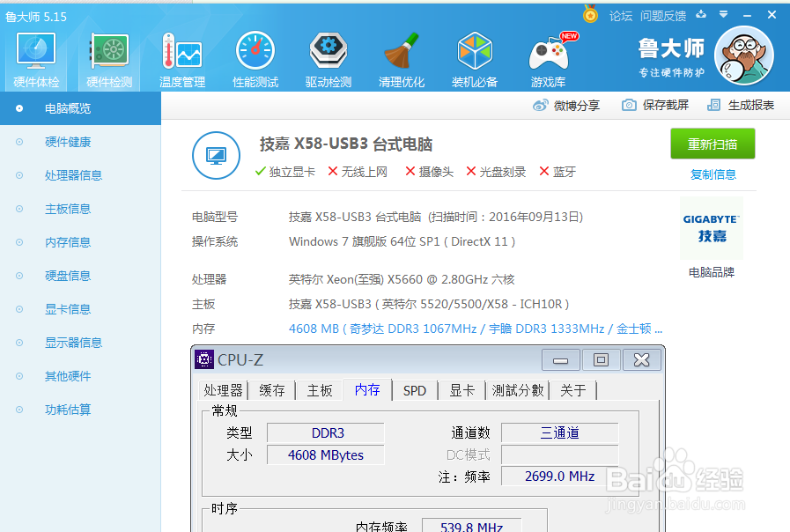Click 无线上网 feature indicator
This screenshot has width=790, height=532.
(x=358, y=172)
